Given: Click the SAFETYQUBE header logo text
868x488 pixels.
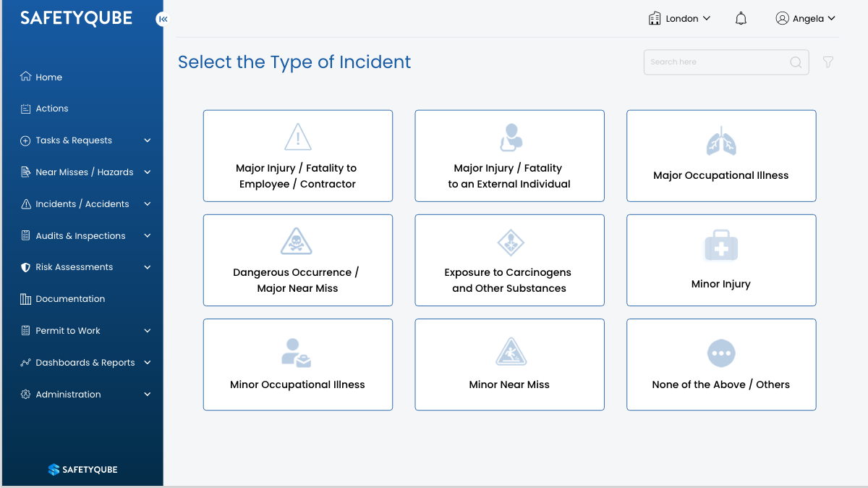Looking at the screenshot, I should (76, 19).
